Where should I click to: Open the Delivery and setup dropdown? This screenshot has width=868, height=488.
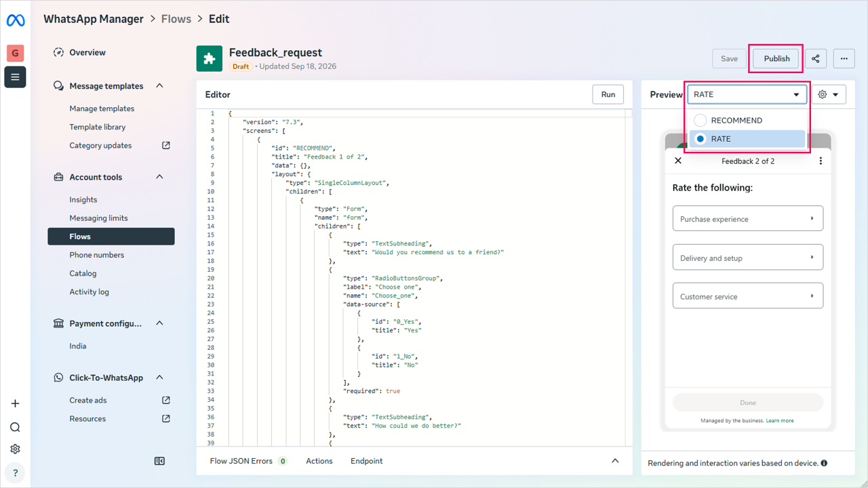[748, 258]
